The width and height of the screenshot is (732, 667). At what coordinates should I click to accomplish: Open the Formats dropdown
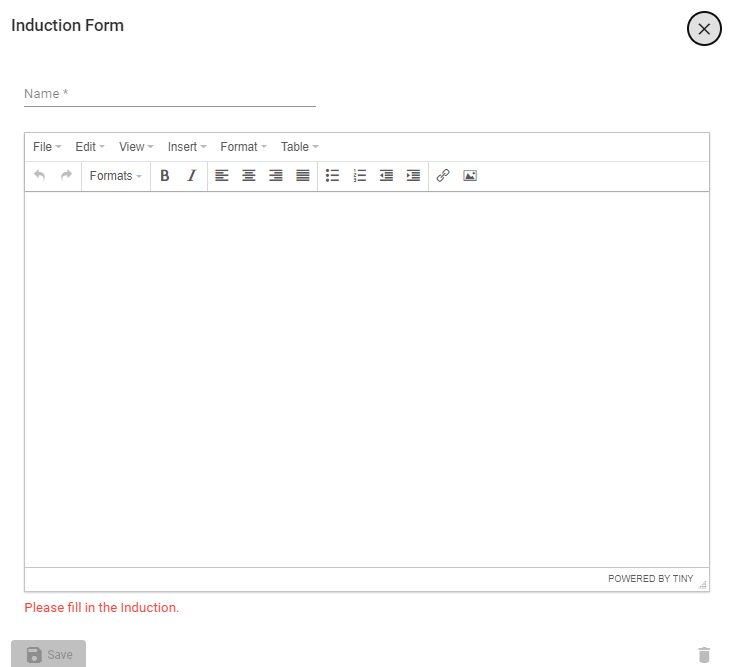tap(116, 176)
